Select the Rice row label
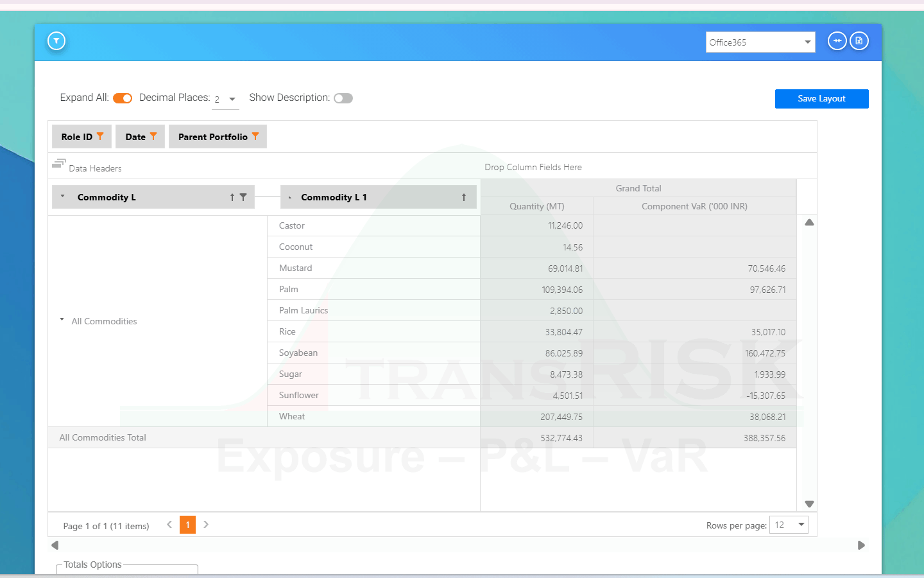Image resolution: width=924 pixels, height=578 pixels. (287, 331)
